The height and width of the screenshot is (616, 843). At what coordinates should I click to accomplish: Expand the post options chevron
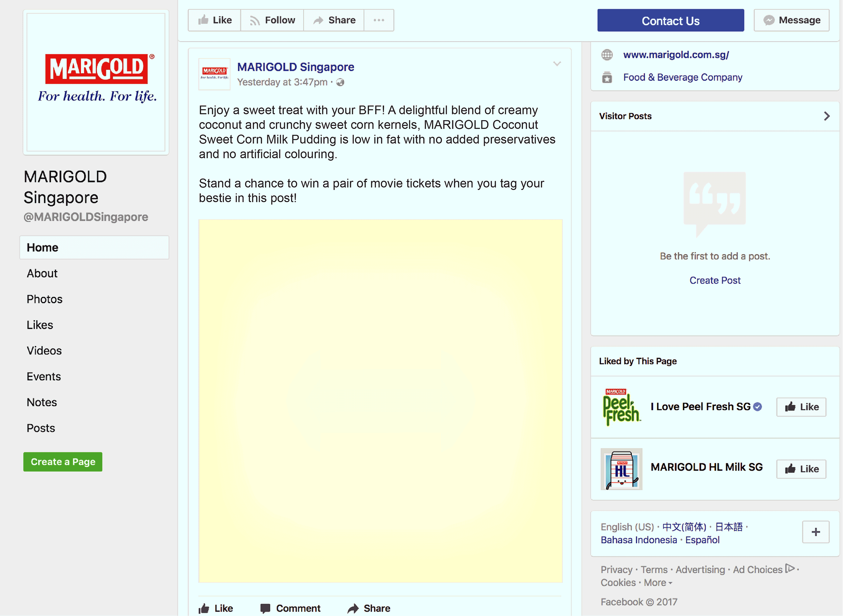point(557,64)
